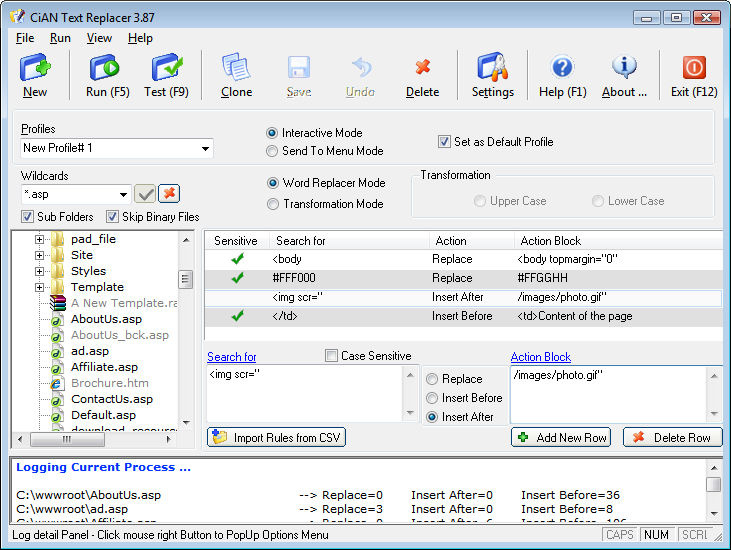Open the Run menu

(60, 38)
